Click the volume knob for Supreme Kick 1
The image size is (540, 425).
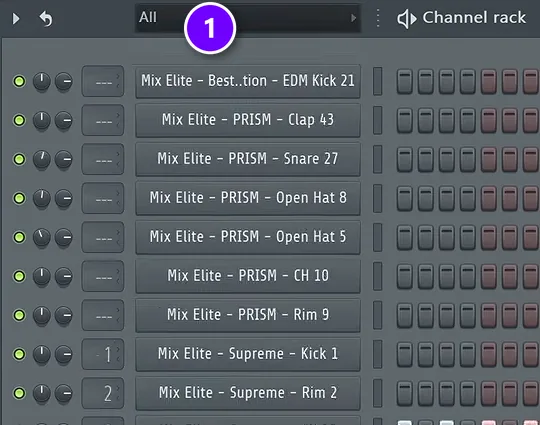(x=64, y=354)
